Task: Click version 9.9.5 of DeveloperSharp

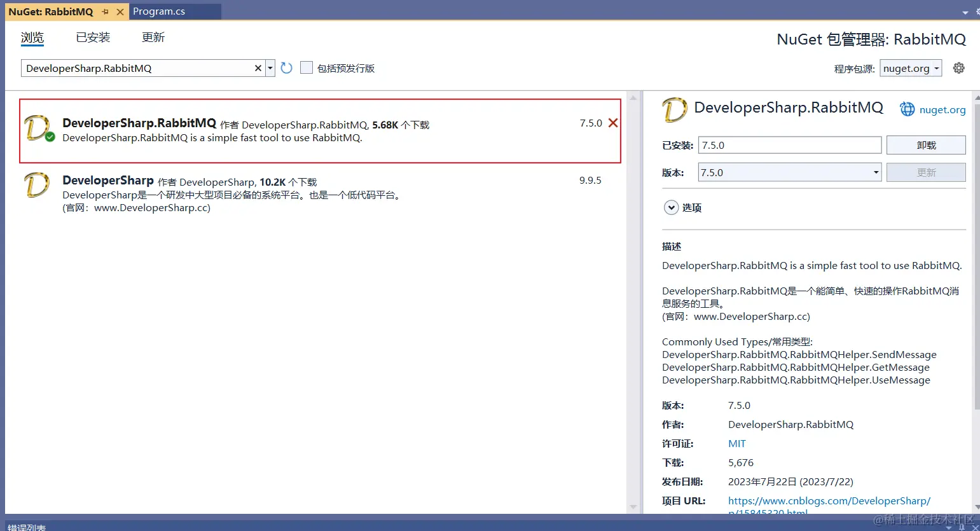Action: tap(590, 181)
